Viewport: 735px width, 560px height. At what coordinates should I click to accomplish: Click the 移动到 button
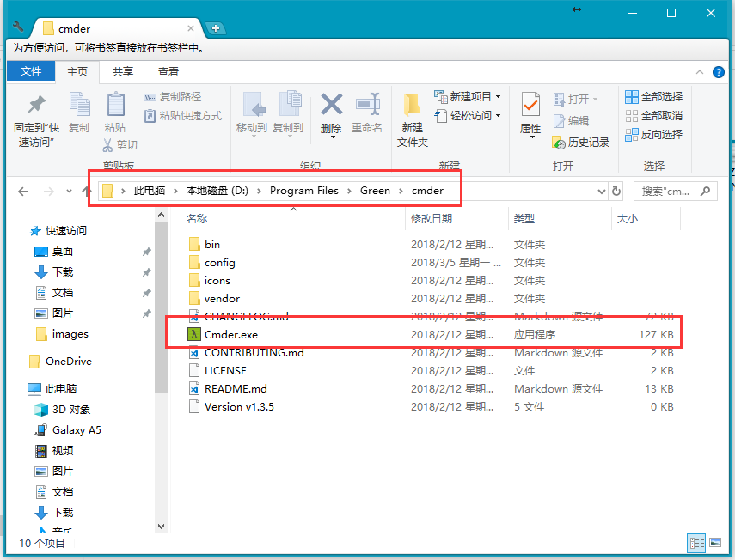pos(252,113)
